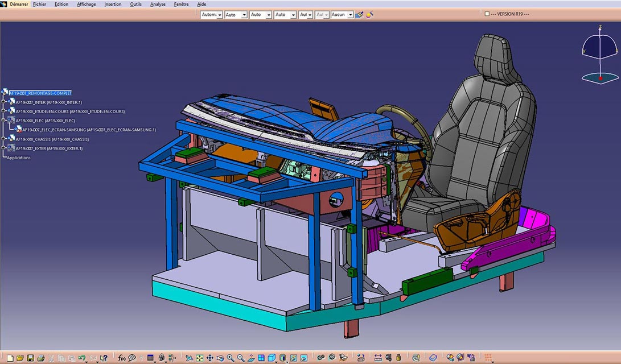Viewport: 621px width, 364px height.
Task: Select the Fit All In view icon
Action: (200, 358)
